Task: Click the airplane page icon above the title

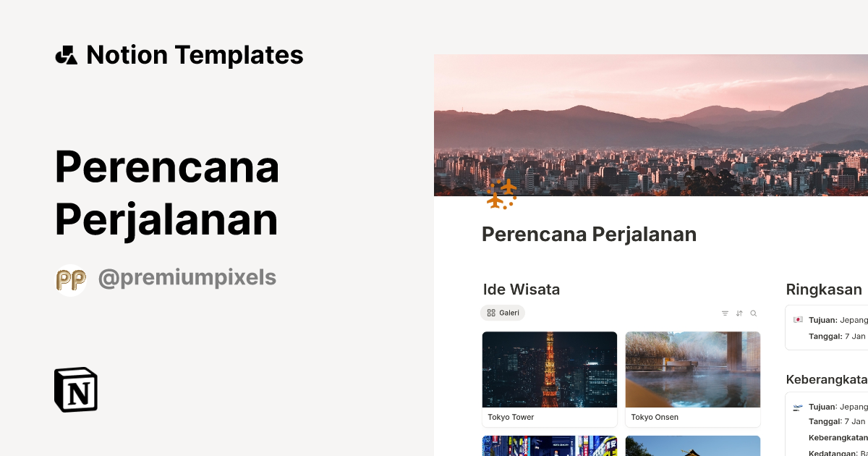Action: click(501, 194)
